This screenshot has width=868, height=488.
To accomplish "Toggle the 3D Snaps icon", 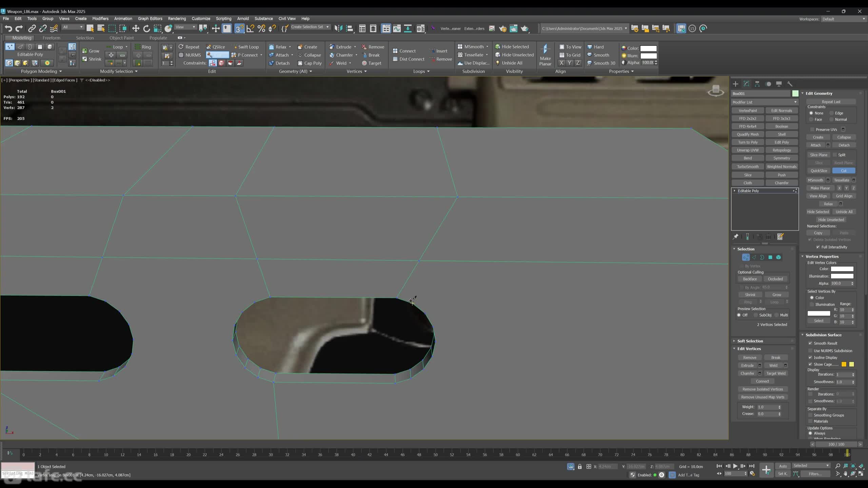I will [239, 28].
